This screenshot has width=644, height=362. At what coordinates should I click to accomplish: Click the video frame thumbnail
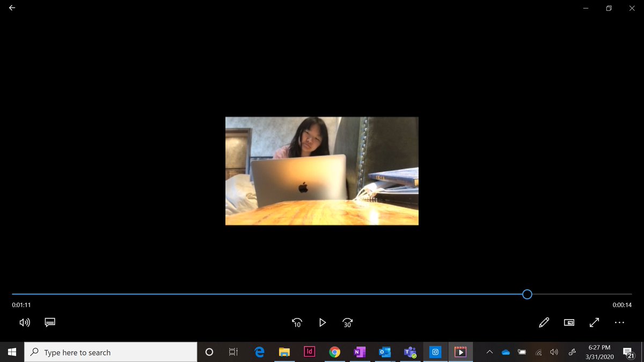(x=321, y=171)
